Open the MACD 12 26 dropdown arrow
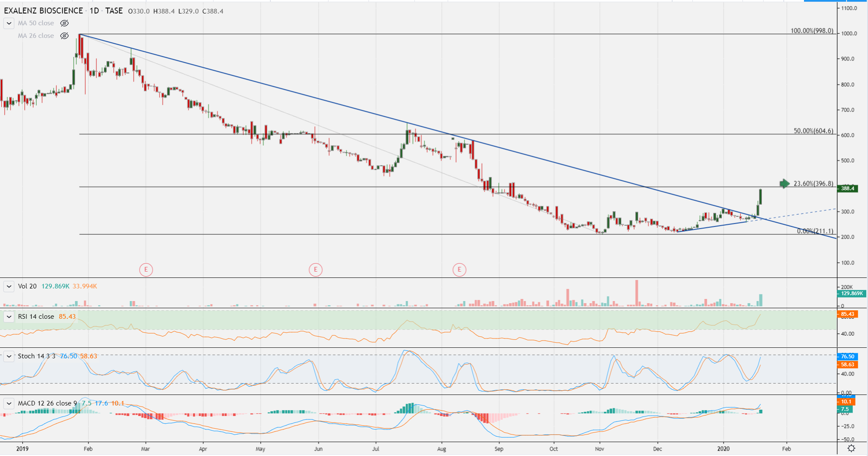The width and height of the screenshot is (868, 456). (x=9, y=403)
